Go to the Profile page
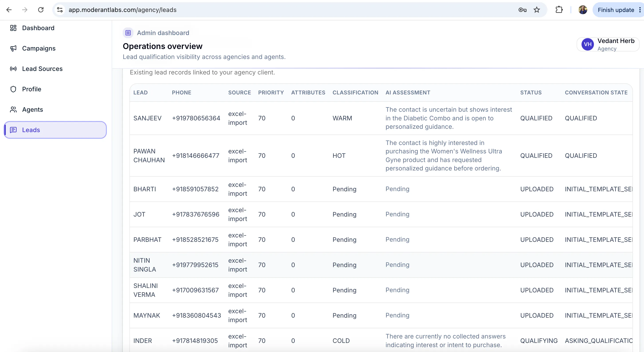Viewport: 644px width, 352px height. 55,89
